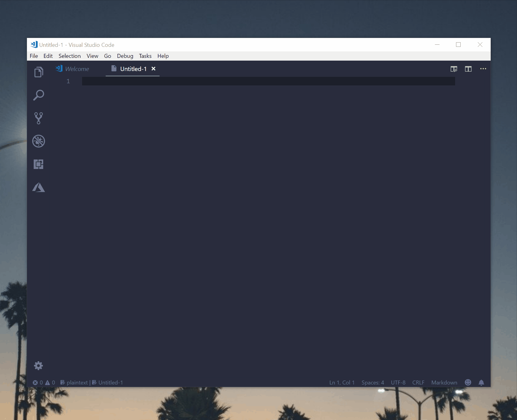Click the feedback smiley icon
The height and width of the screenshot is (420, 517).
click(x=468, y=382)
